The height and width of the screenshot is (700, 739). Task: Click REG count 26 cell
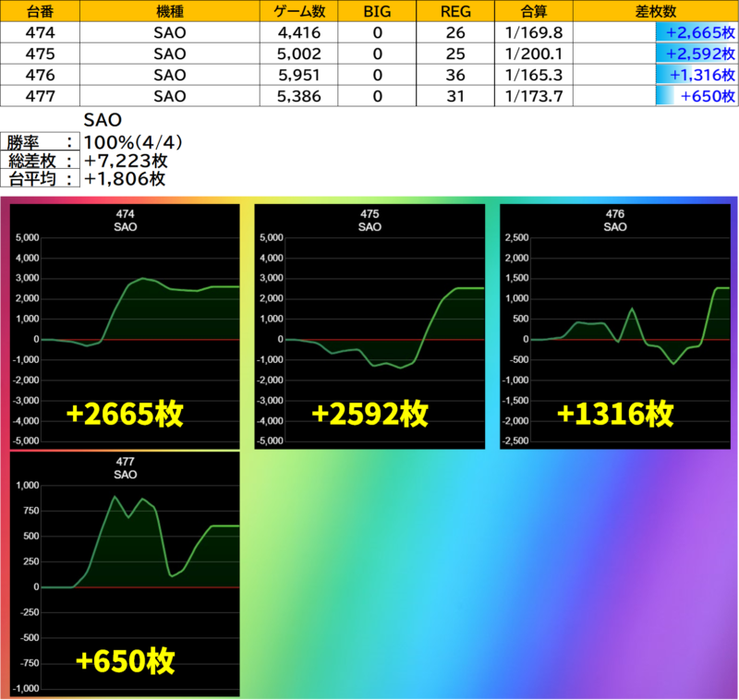[x=455, y=32]
